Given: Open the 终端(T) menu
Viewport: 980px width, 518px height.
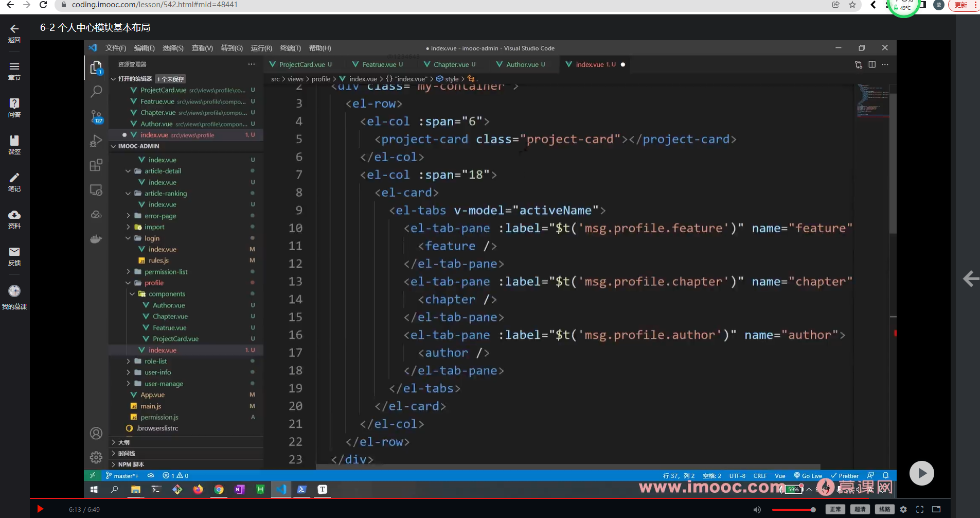Looking at the screenshot, I should click(291, 48).
